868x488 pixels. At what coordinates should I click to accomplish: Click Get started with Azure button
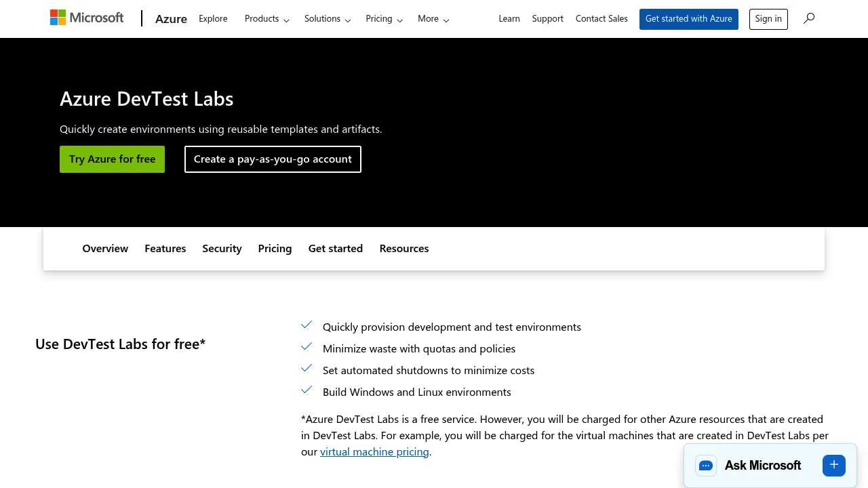(689, 19)
